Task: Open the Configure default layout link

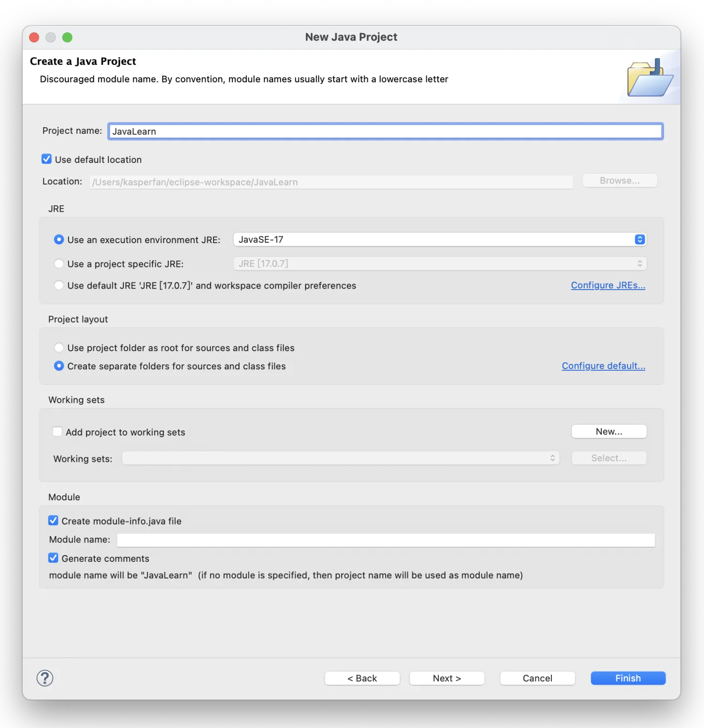Action: 603,366
